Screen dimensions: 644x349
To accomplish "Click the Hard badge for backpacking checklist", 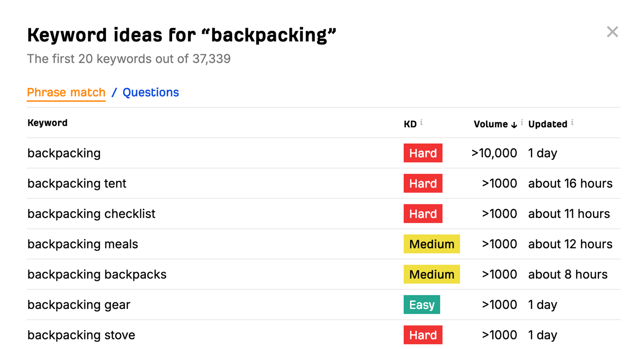I will tap(422, 213).
